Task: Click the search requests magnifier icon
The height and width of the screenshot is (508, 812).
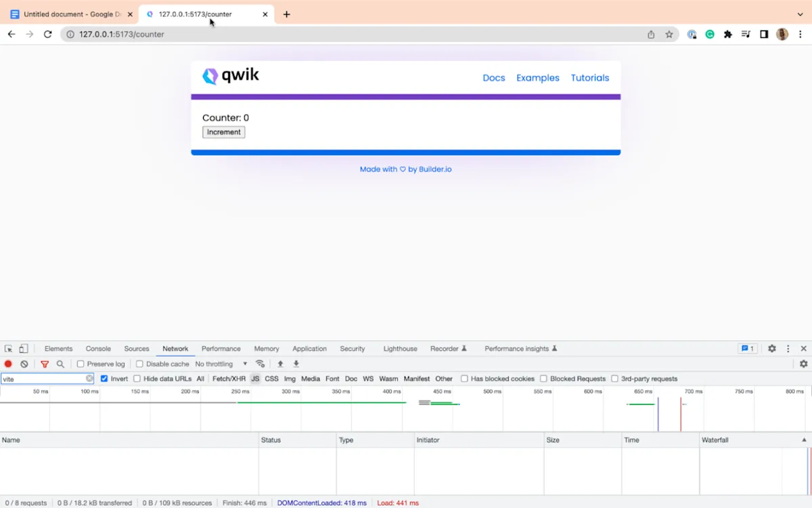Action: click(x=60, y=364)
